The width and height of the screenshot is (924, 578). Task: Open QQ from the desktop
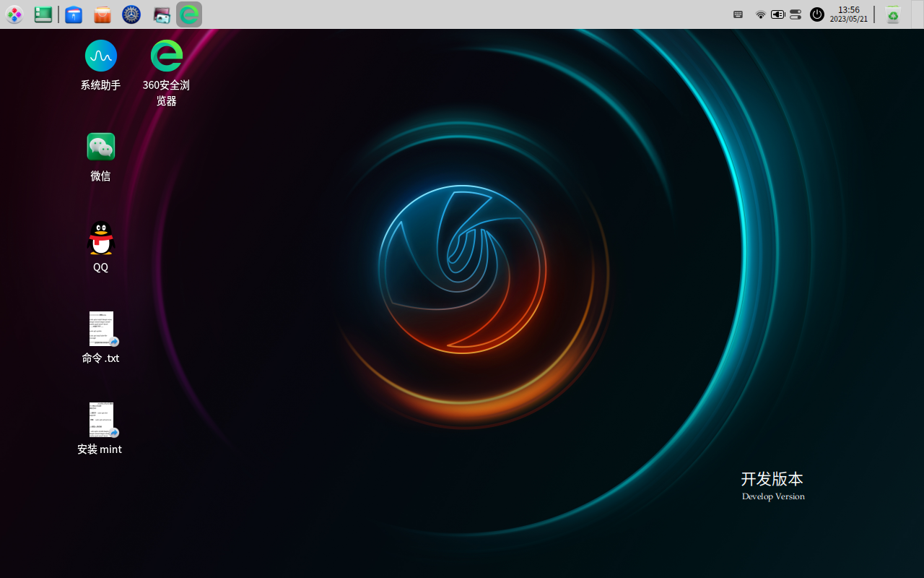[100, 237]
